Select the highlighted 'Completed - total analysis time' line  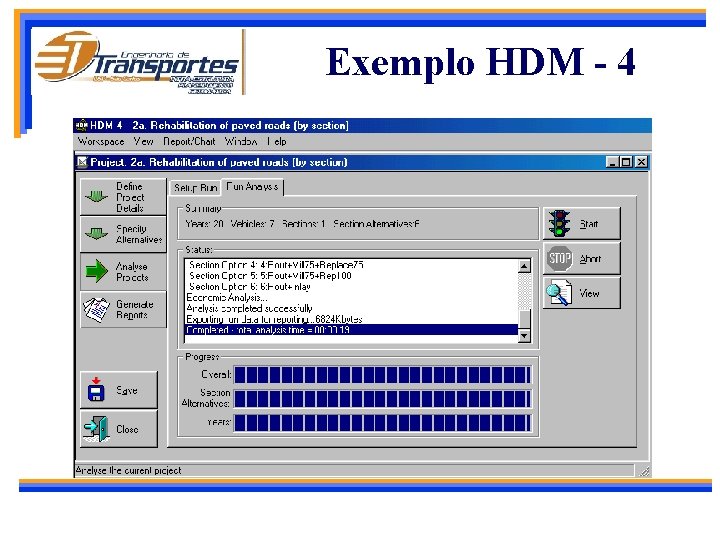[x=351, y=330]
